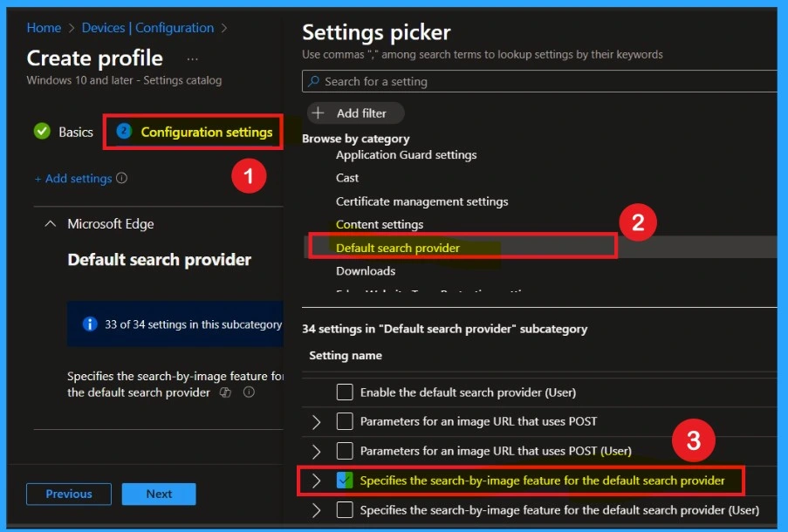Click the info icon beside Add settings
The image size is (788, 532).
tap(121, 178)
